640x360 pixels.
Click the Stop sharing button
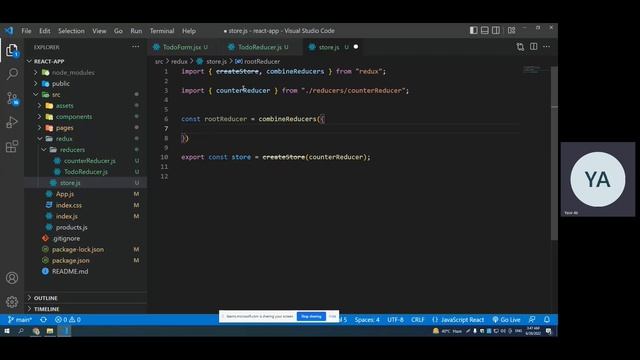click(x=311, y=316)
